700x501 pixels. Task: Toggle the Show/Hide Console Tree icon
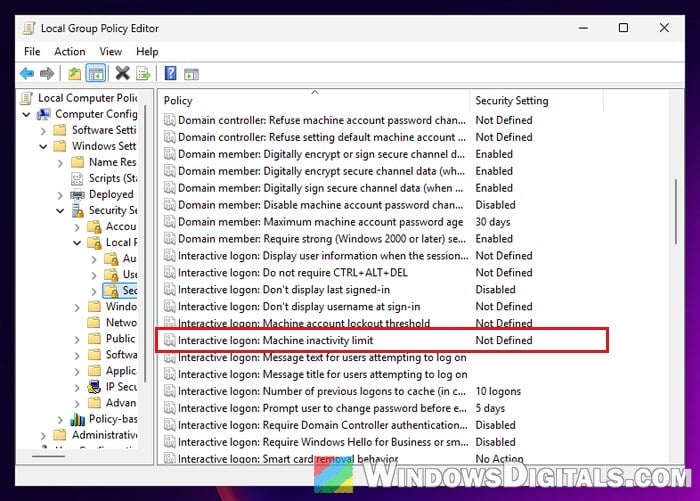pos(96,73)
